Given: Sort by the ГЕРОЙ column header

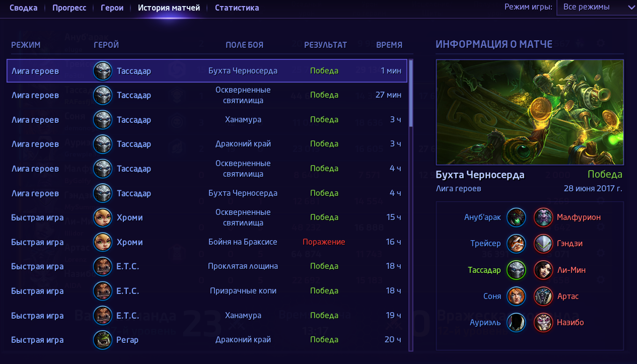Looking at the screenshot, I should (106, 45).
